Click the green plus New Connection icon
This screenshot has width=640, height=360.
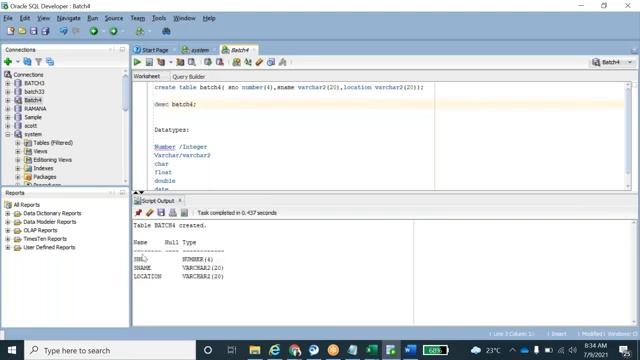(8, 62)
